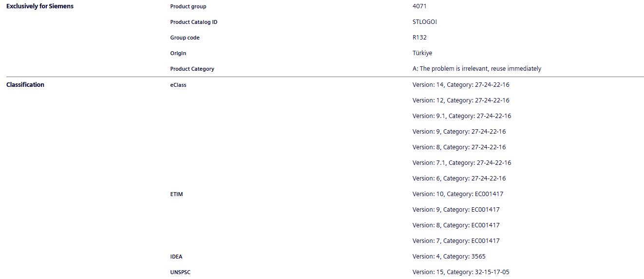Viewport: 644px width, 279px height.
Task: Click eClass Version 12 category entry
Action: tap(461, 100)
